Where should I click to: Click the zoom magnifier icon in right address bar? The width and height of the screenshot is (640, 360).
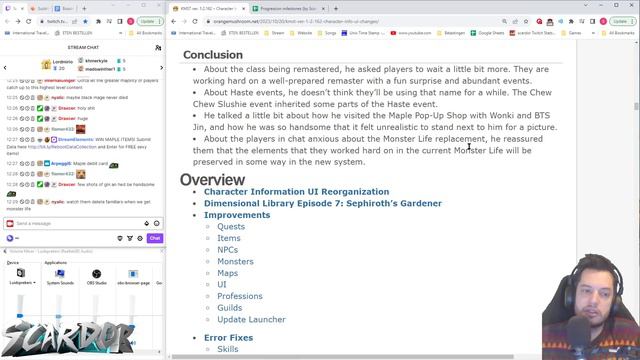click(504, 21)
